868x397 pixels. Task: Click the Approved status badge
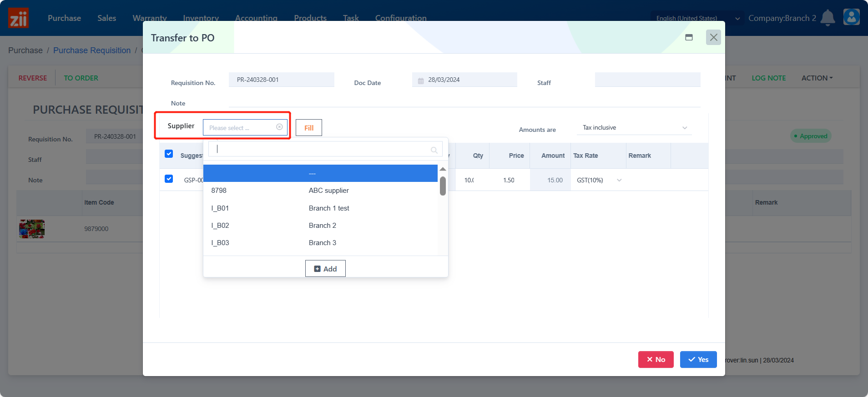pos(811,136)
